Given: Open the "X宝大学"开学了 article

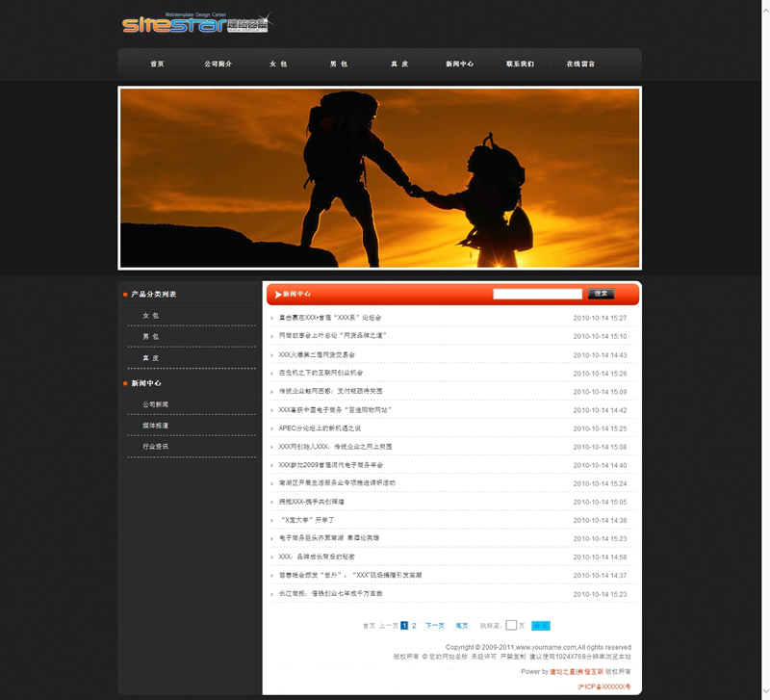Looking at the screenshot, I should (x=307, y=520).
